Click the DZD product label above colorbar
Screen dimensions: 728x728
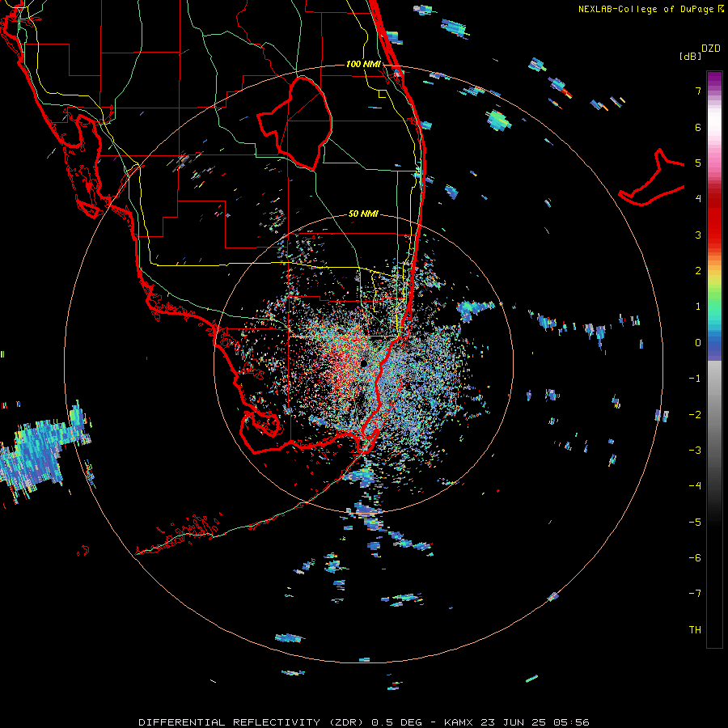coord(711,49)
